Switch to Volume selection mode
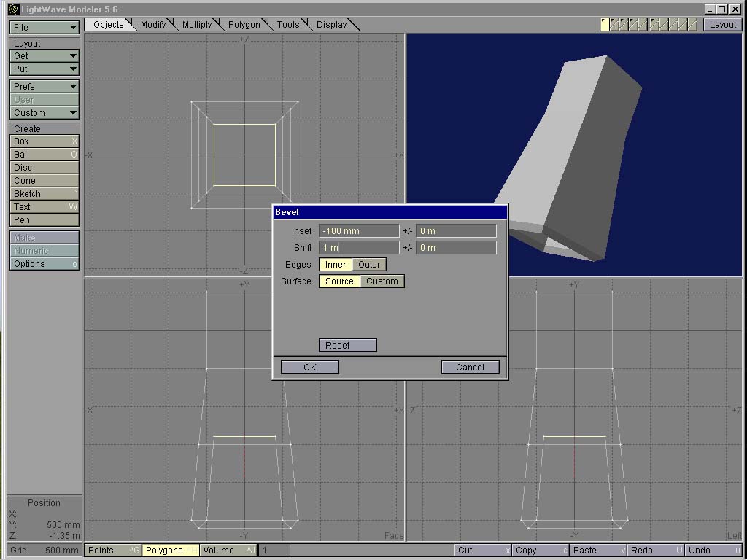The height and width of the screenshot is (560, 747). click(228, 551)
